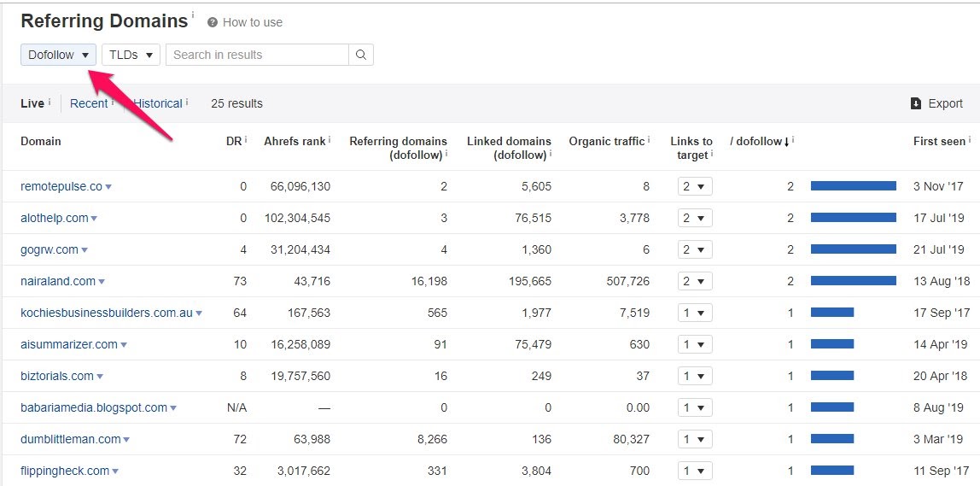Click the Export button

pos(936,104)
